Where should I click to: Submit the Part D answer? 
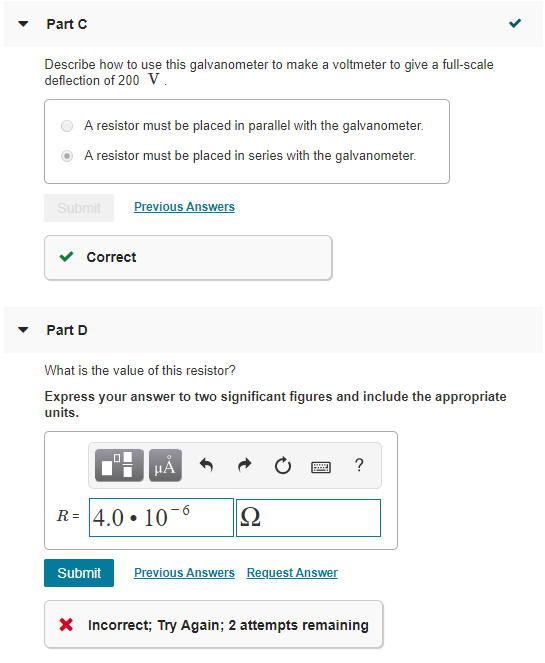(79, 573)
